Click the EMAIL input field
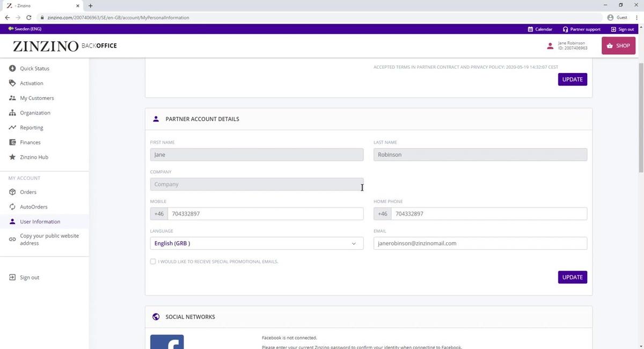This screenshot has width=644, height=349. [x=480, y=243]
